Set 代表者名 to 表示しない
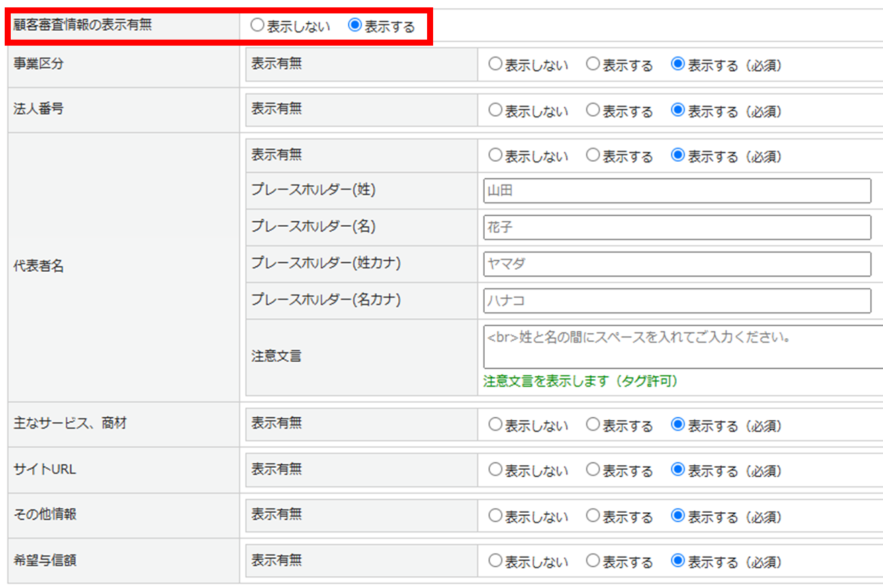This screenshot has width=883, height=588. tap(496, 155)
